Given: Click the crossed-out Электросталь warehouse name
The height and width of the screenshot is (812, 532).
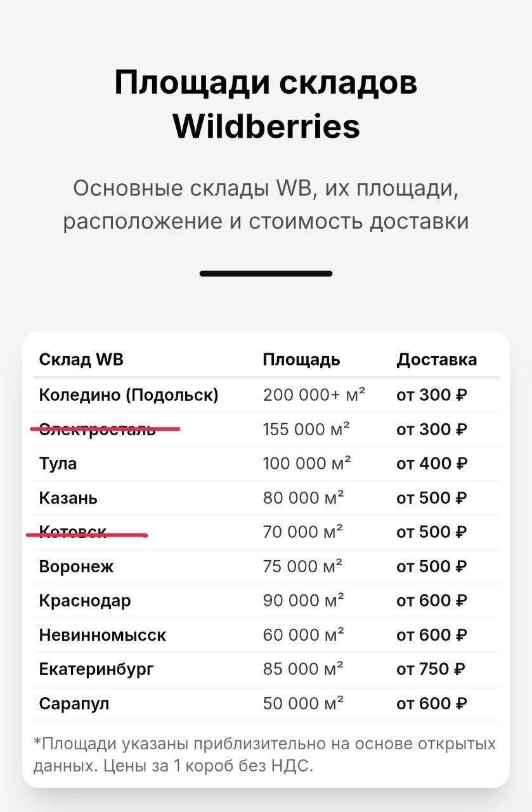Looking at the screenshot, I should pyautogui.click(x=98, y=429).
